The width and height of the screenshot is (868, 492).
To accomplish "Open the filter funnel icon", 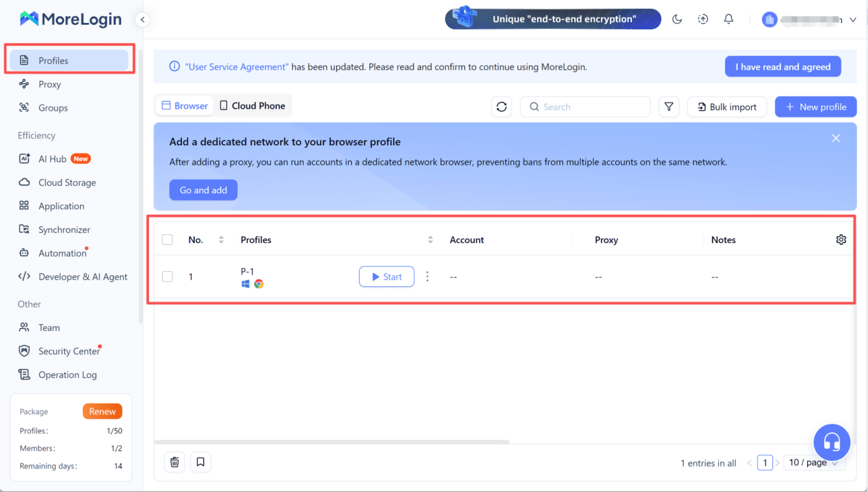I will 669,107.
